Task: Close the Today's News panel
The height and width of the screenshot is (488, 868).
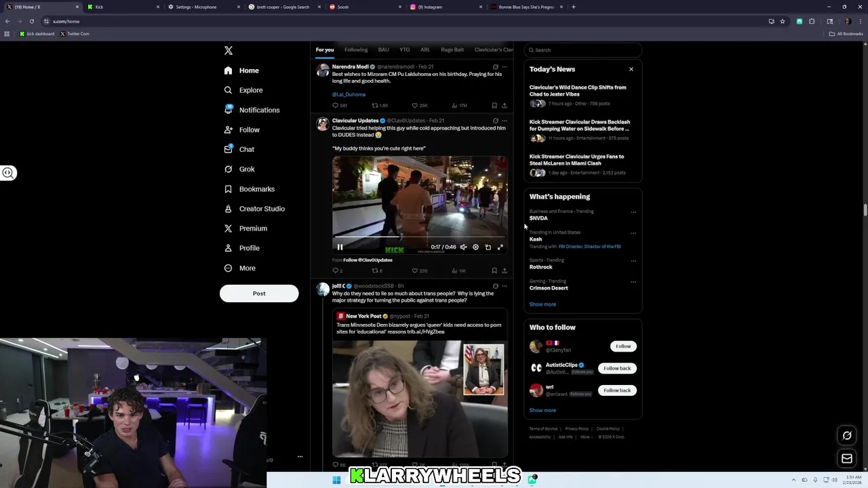Action: pos(631,69)
